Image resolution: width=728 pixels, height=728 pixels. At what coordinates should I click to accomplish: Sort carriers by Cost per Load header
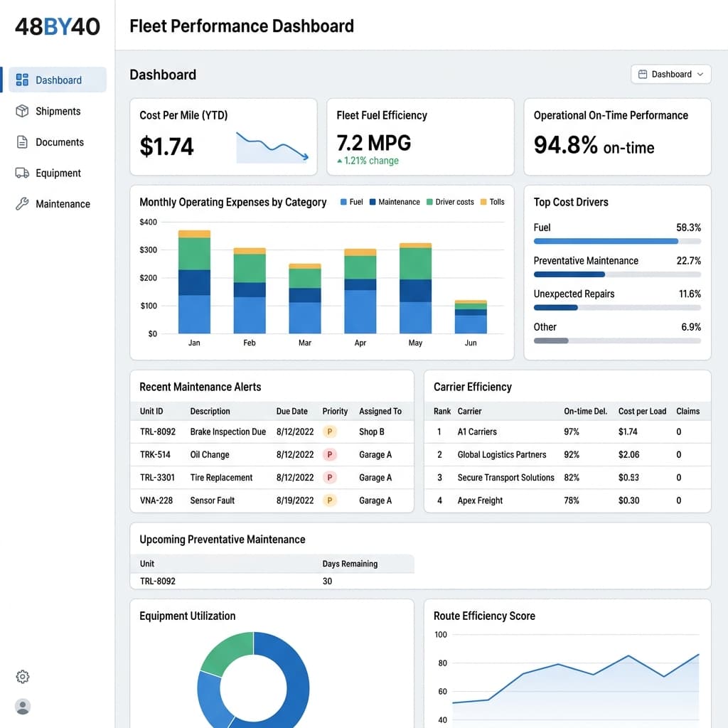pos(642,412)
